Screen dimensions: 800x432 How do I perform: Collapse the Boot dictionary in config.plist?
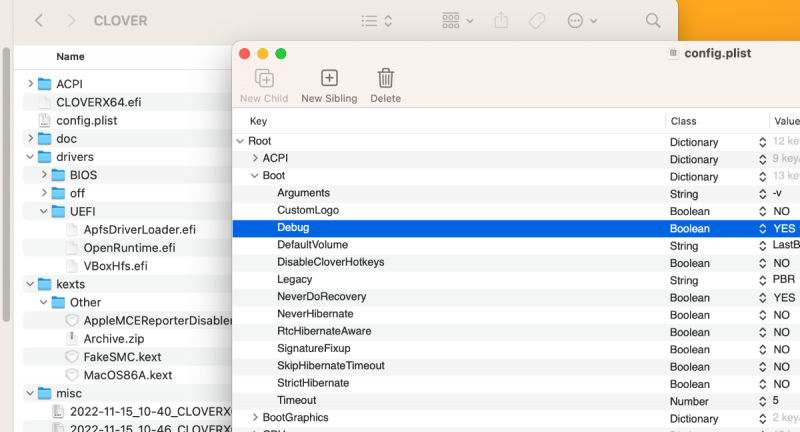pyautogui.click(x=255, y=176)
